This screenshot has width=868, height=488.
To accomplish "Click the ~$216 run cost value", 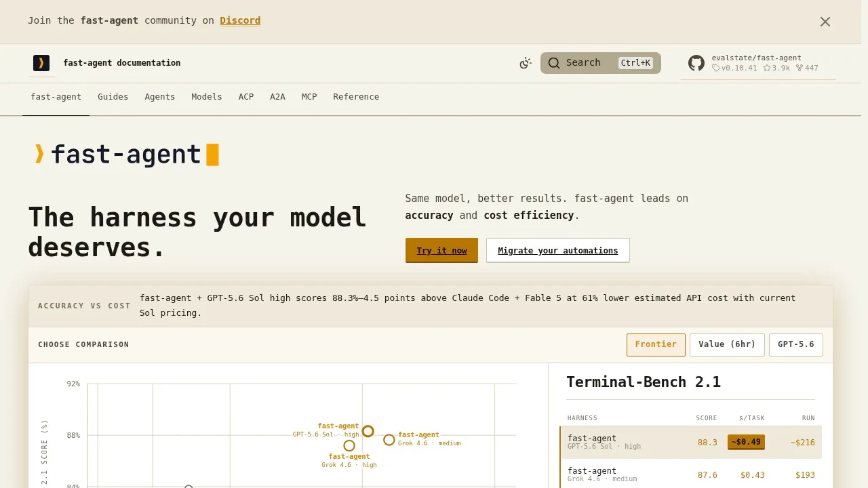I will pos(802,443).
